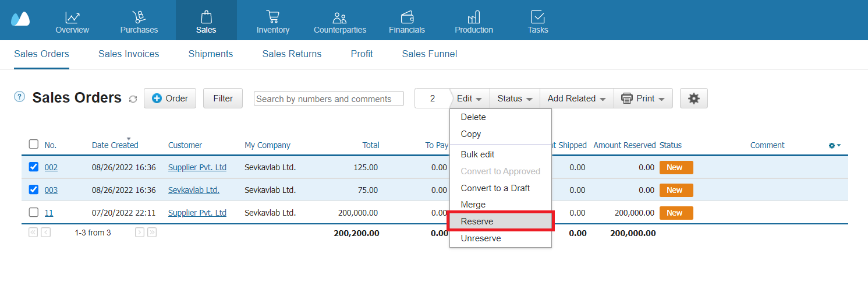Open order number 003 link
Viewport: 868px width, 285px height.
pos(51,190)
